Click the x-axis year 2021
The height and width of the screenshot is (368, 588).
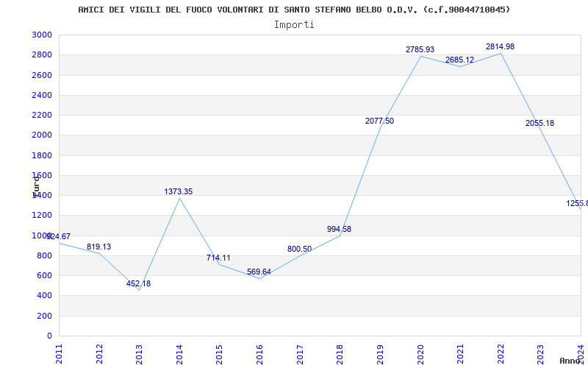(460, 354)
